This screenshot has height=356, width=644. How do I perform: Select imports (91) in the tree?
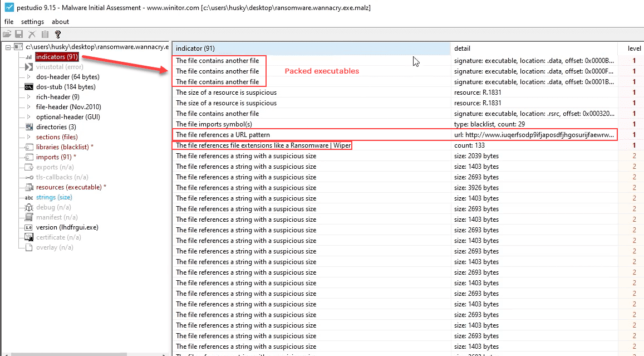(55, 157)
